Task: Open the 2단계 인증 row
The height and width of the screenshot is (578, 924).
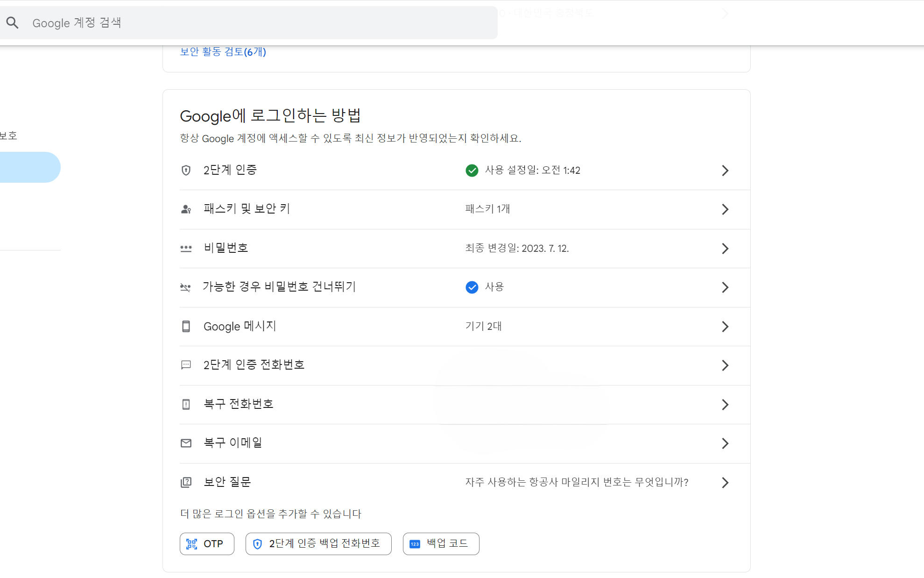Action: pyautogui.click(x=465, y=171)
